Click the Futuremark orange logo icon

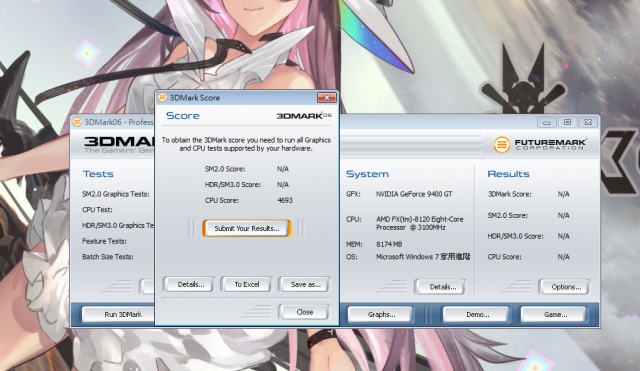click(x=502, y=144)
